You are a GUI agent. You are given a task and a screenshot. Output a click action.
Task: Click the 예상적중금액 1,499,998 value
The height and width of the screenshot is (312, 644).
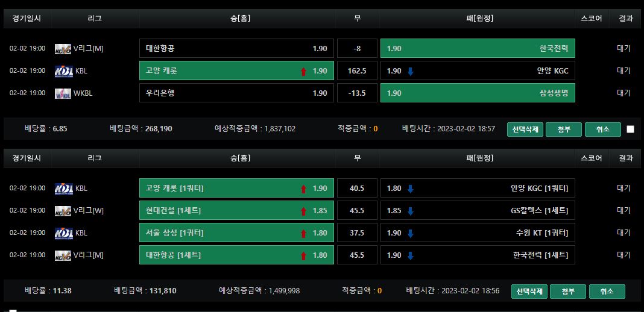click(x=284, y=291)
